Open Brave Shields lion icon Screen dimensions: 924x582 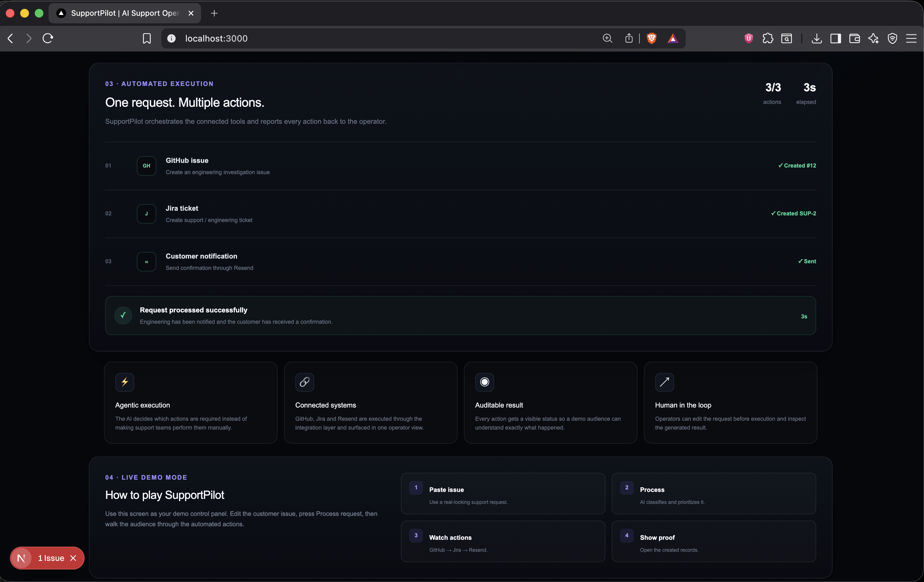tap(651, 38)
